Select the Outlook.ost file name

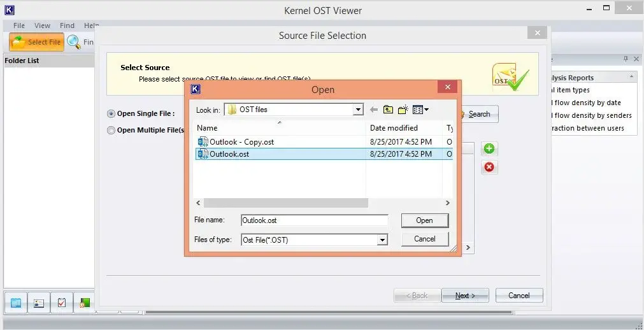click(x=229, y=154)
